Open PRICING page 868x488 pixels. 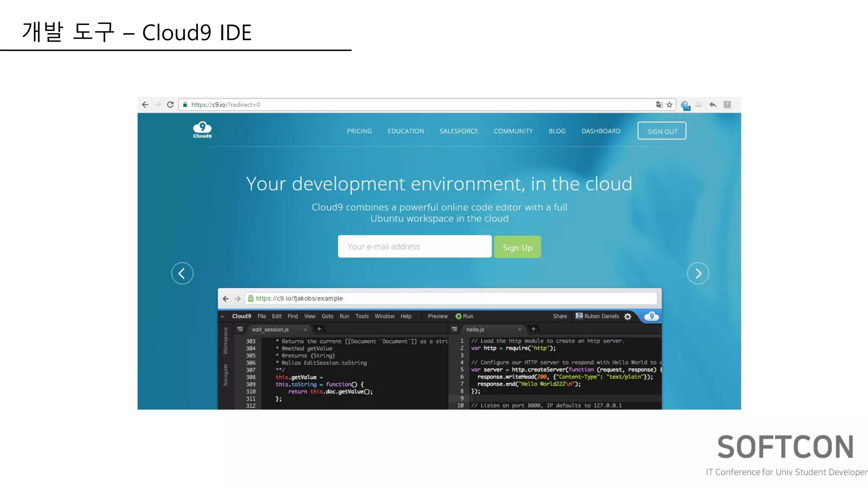coord(359,131)
